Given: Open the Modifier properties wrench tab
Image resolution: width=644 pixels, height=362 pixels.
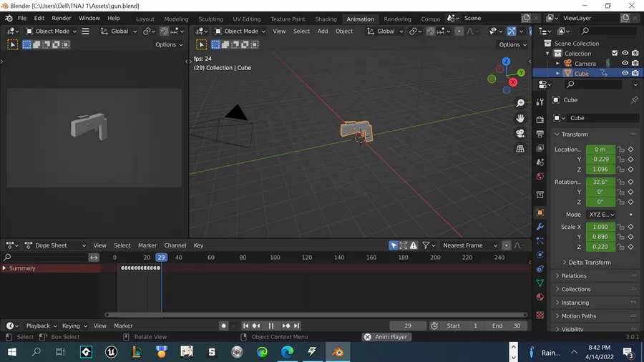Looking at the screenshot, I should click(540, 227).
